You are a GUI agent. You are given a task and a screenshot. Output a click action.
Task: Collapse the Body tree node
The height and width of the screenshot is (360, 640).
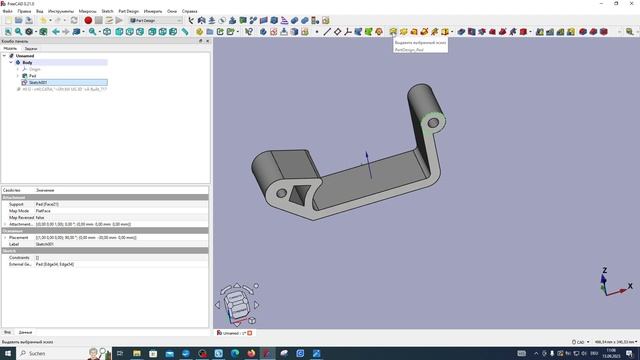click(x=11, y=62)
